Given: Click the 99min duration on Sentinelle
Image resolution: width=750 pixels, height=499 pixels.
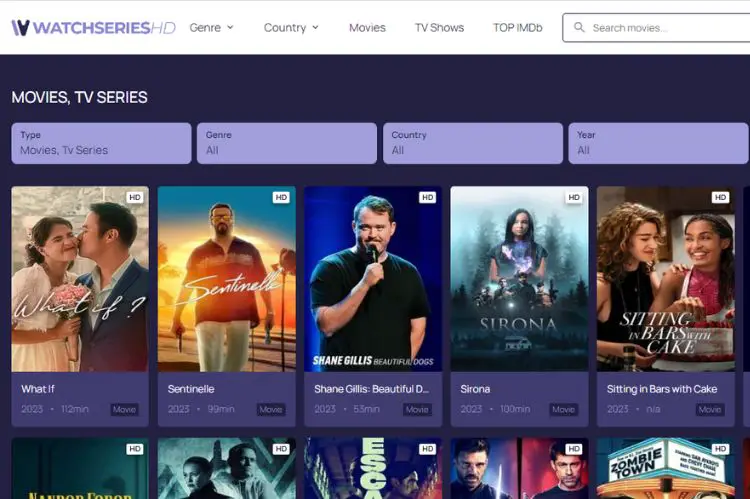Looking at the screenshot, I should [x=221, y=409].
